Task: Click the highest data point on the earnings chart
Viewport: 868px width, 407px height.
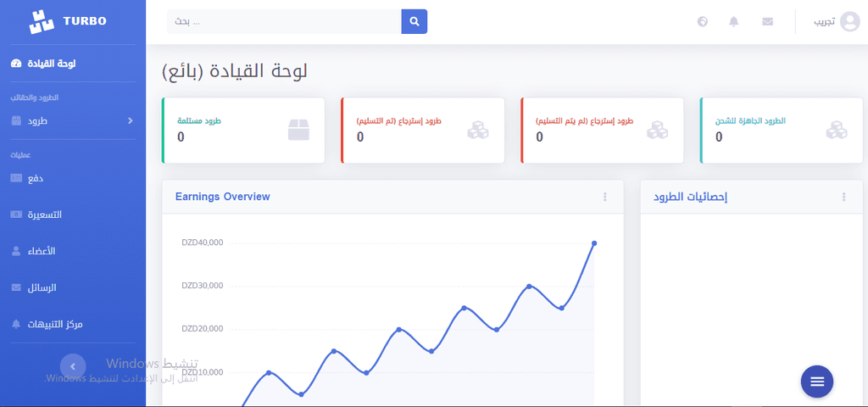Action: [594, 243]
